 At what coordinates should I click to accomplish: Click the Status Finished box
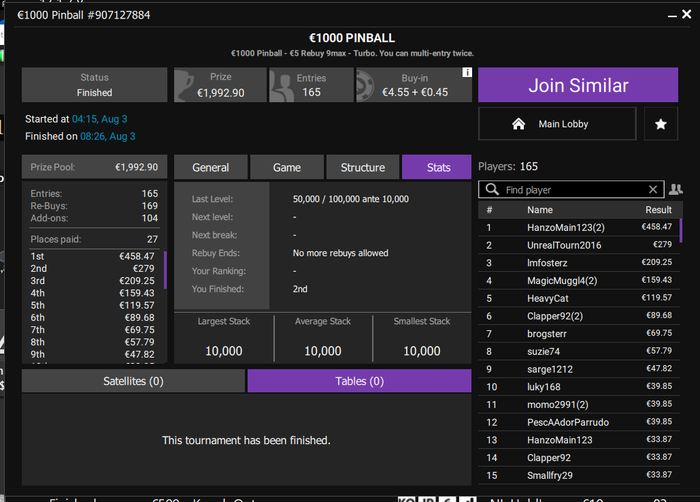(95, 85)
